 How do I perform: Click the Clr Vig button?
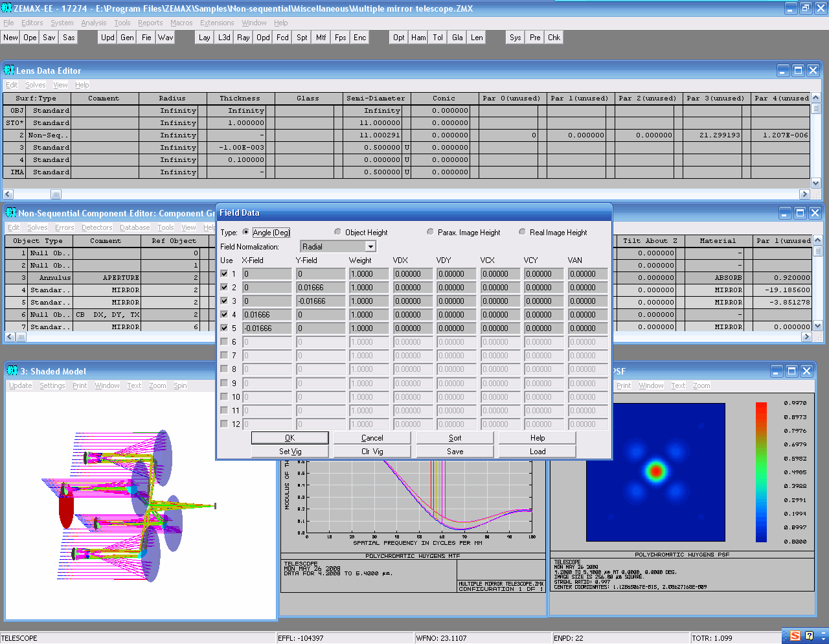[372, 452]
